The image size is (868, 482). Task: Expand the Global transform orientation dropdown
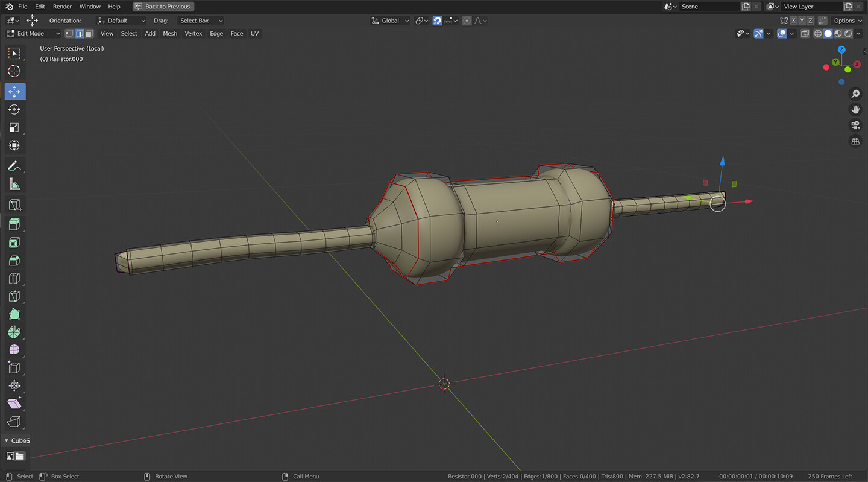390,21
